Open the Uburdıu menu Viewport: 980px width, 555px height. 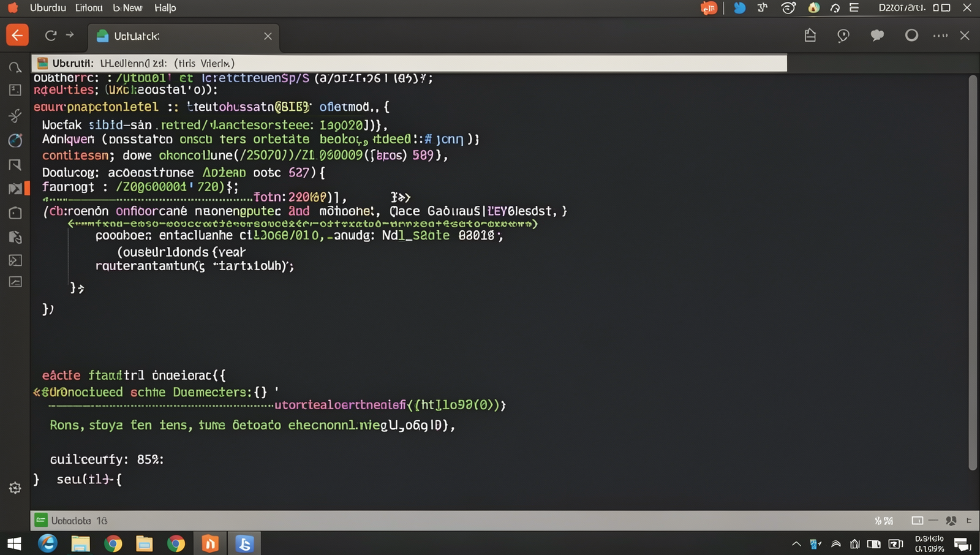pos(48,8)
